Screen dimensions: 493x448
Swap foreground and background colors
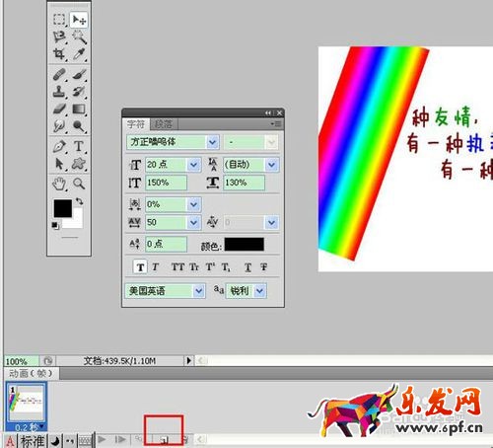(x=79, y=201)
